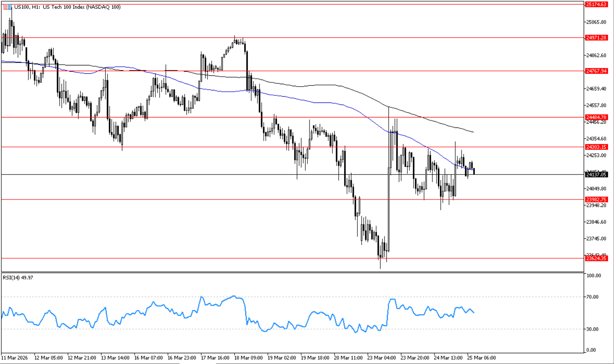The height and width of the screenshot is (364, 614).
Task: Click the 18 Mar 09:00 time label
Action: click(x=248, y=358)
